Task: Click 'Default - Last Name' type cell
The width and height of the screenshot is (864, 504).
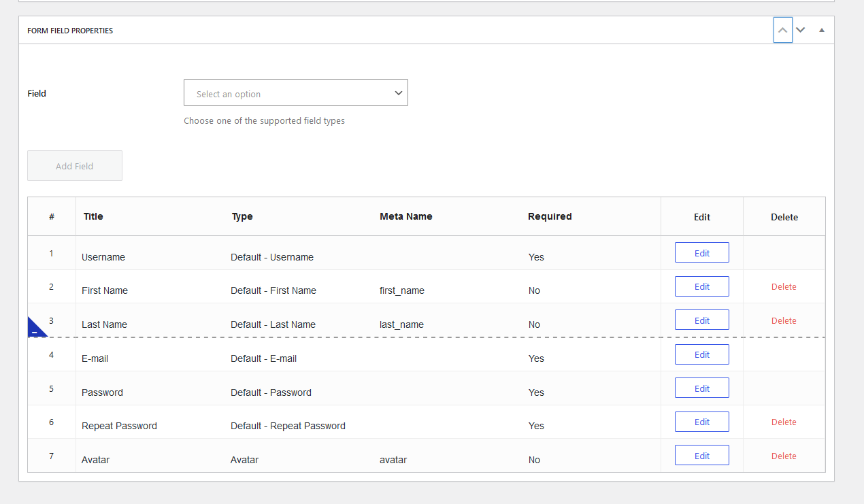Action: point(273,324)
